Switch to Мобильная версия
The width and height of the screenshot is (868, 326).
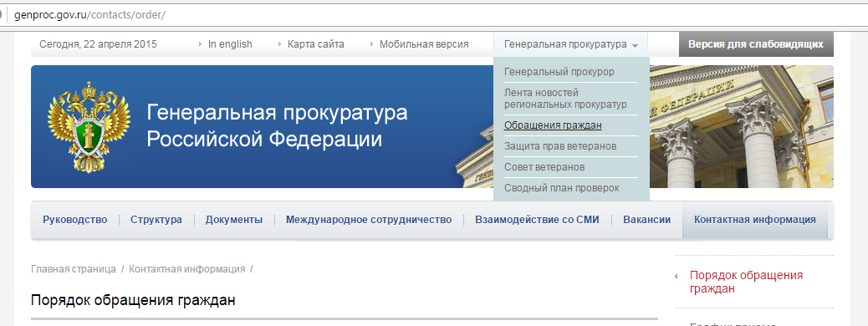[424, 44]
